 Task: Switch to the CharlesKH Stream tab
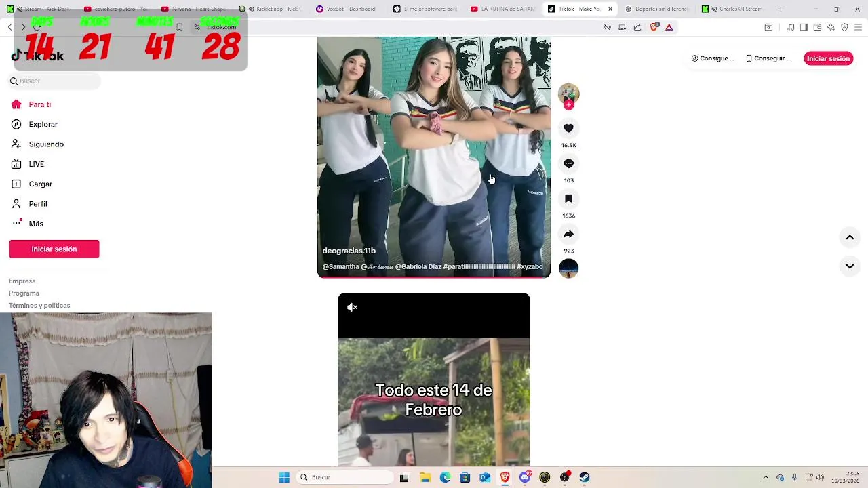[734, 9]
